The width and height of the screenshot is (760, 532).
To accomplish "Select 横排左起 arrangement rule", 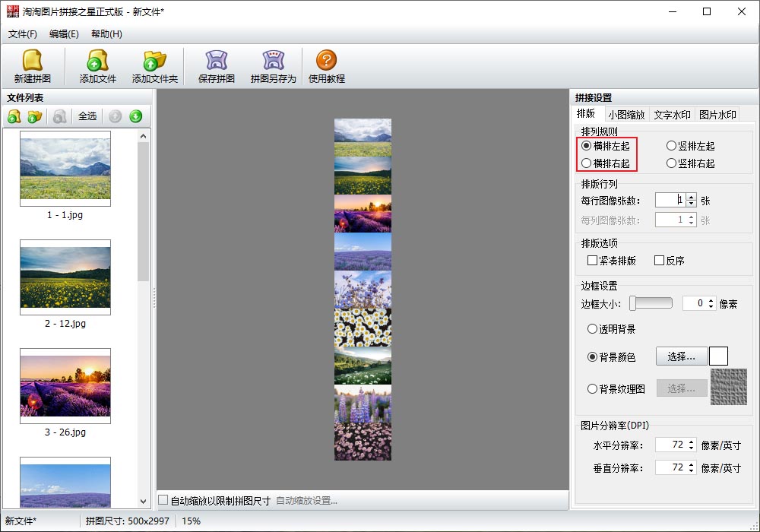I will (x=606, y=146).
